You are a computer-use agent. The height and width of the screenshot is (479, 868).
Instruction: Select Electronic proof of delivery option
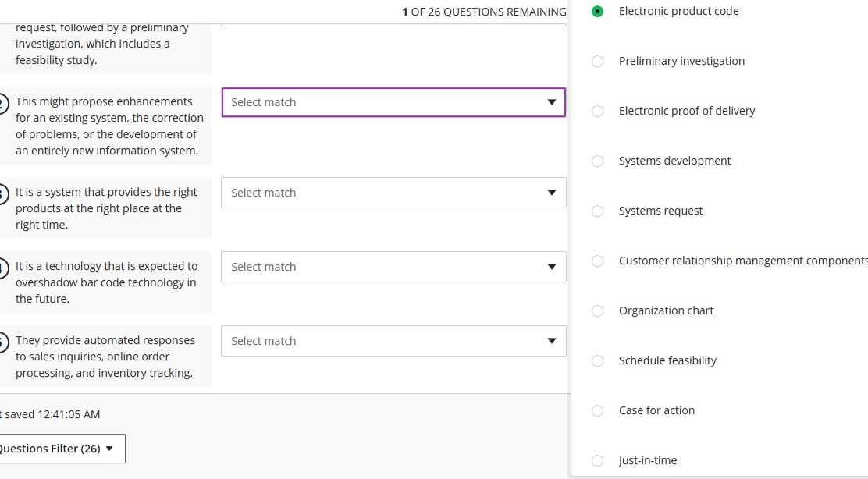597,112
